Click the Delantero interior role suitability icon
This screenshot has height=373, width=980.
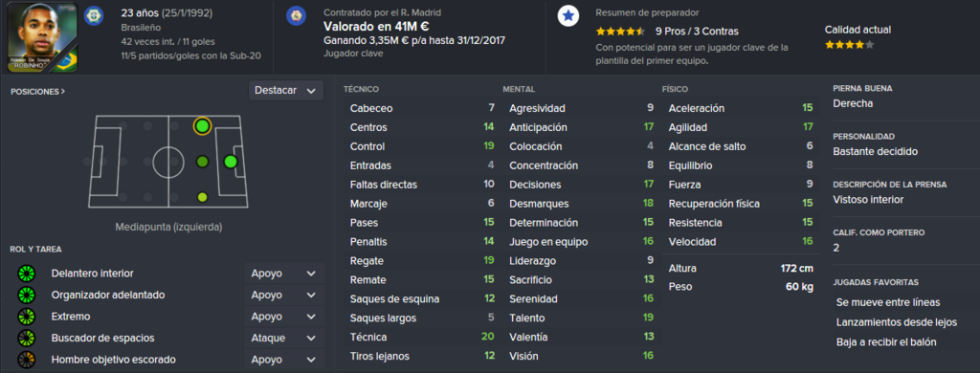pos(27,274)
